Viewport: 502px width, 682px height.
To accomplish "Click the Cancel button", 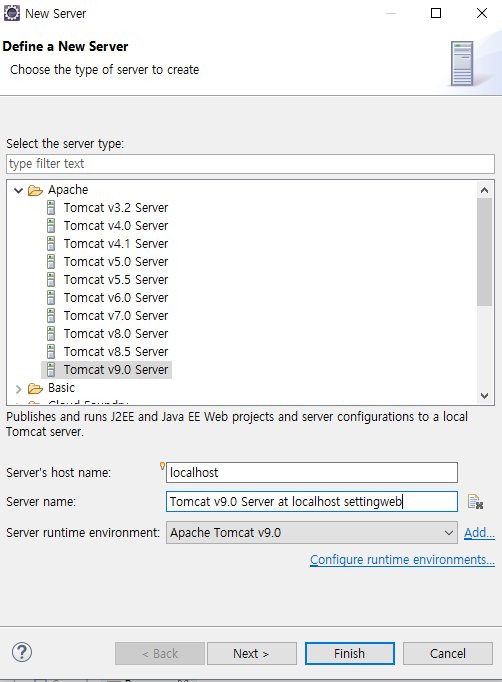I will click(448, 653).
